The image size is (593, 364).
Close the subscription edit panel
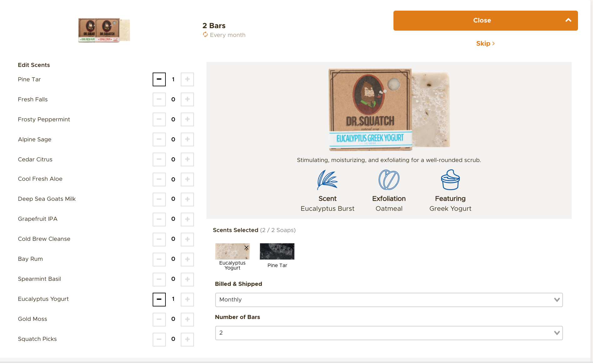pyautogui.click(x=485, y=21)
